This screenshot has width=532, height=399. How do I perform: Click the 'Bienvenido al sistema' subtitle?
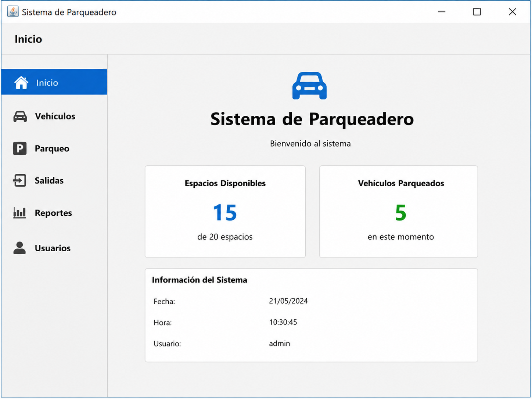(x=310, y=144)
